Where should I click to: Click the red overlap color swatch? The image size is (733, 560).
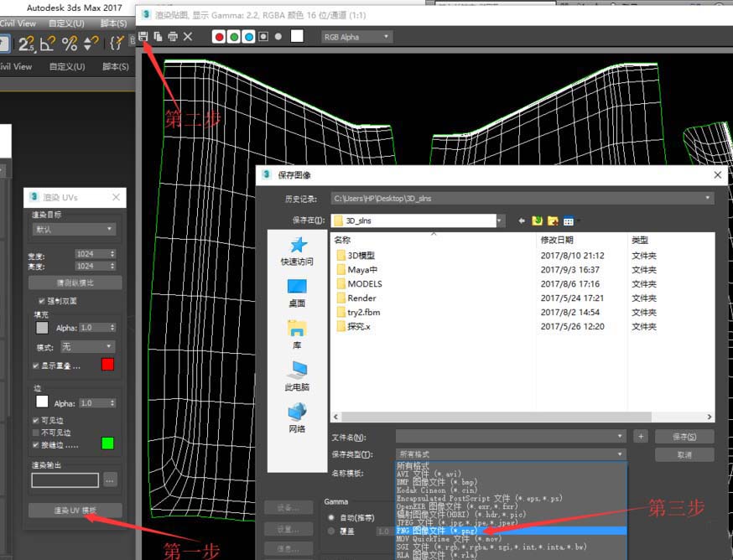107,365
